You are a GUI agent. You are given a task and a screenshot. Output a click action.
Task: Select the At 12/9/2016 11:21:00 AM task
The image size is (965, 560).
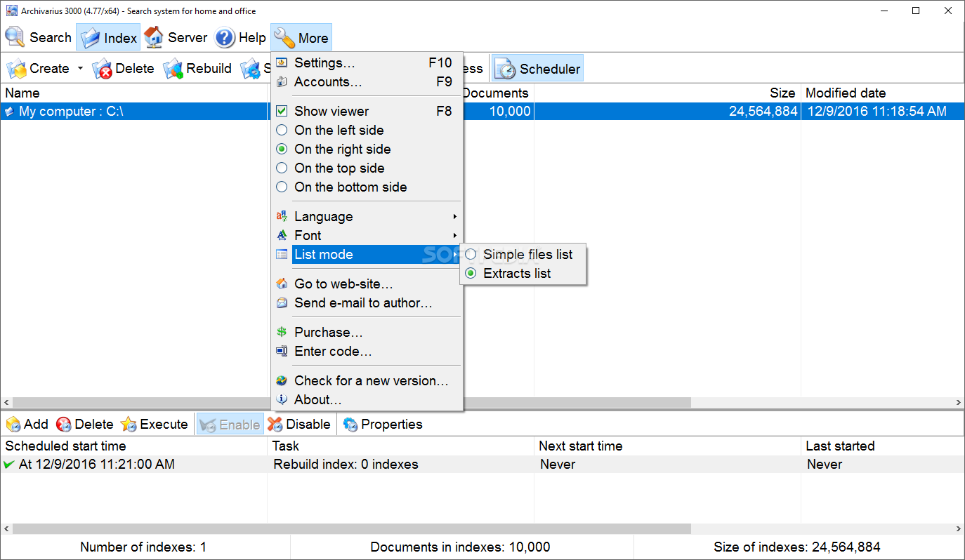click(x=97, y=464)
